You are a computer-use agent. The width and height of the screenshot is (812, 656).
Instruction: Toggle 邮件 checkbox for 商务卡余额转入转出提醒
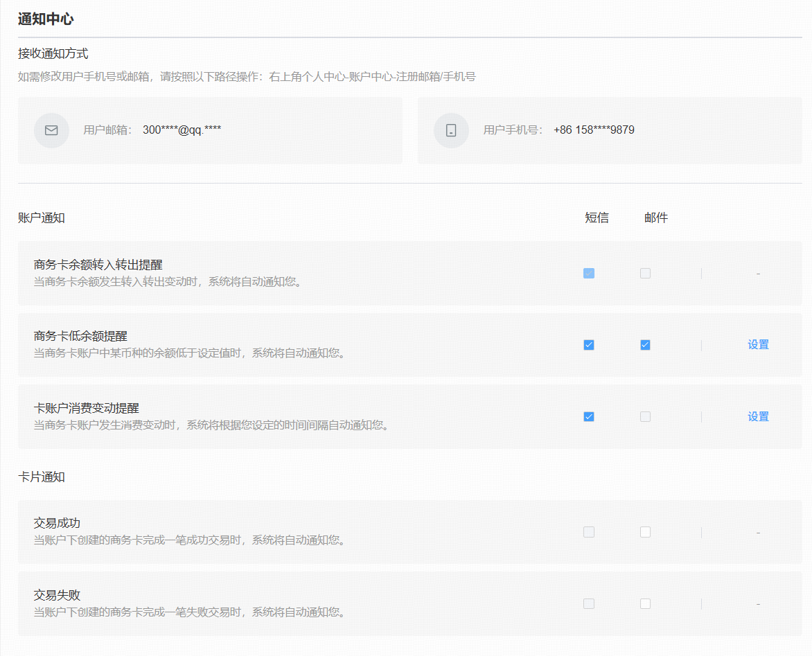tap(645, 274)
